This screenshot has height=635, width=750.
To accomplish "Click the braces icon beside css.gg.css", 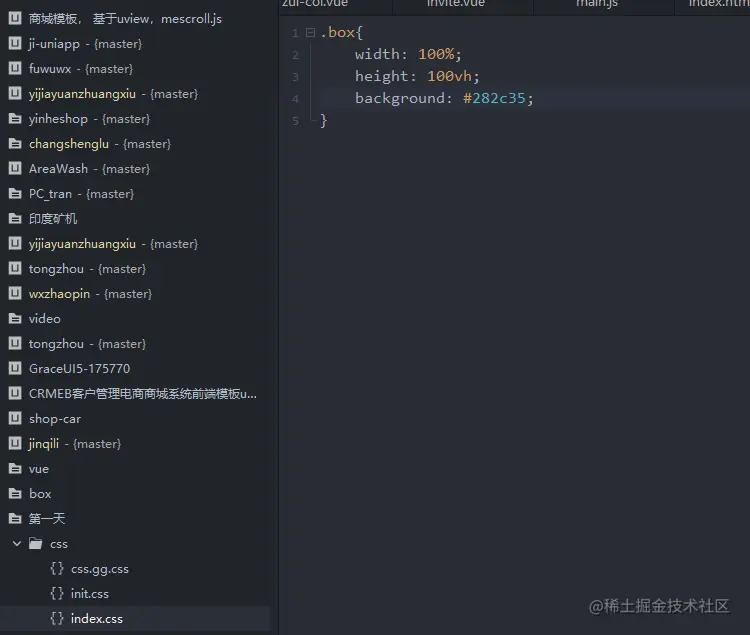I will point(57,569).
